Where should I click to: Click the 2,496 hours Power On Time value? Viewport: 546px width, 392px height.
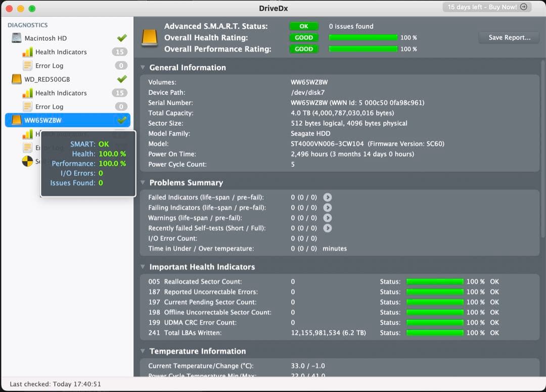(x=352, y=154)
